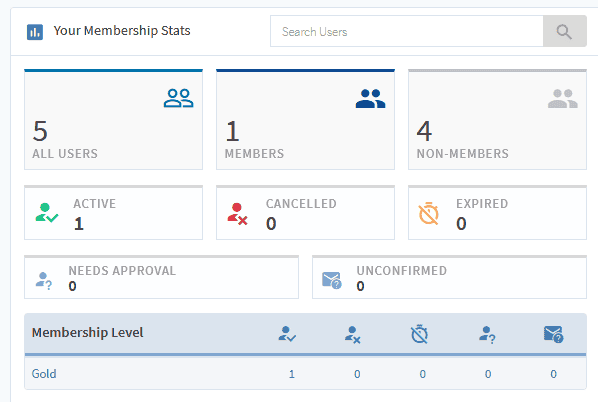
Task: Open the Gold membership level link
Action: [44, 373]
